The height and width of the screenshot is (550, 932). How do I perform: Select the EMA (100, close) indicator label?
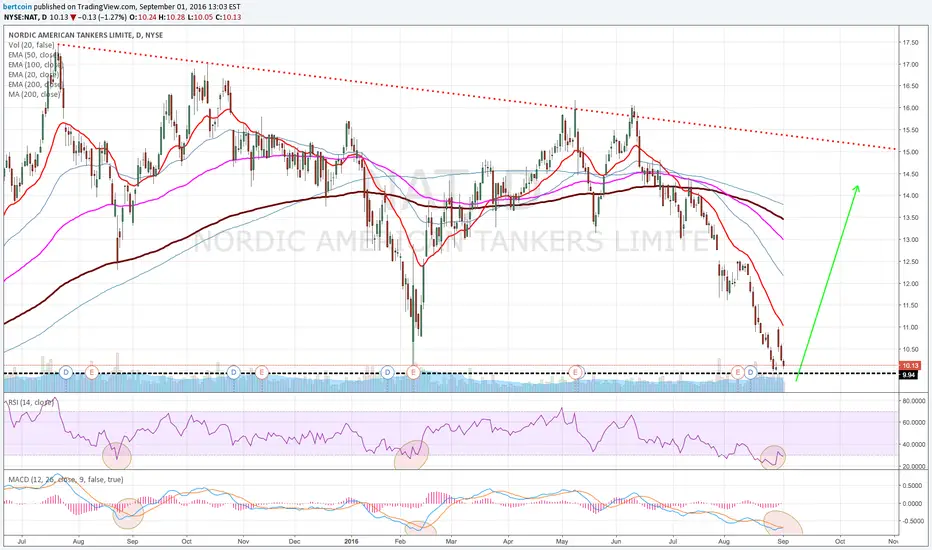(35, 65)
